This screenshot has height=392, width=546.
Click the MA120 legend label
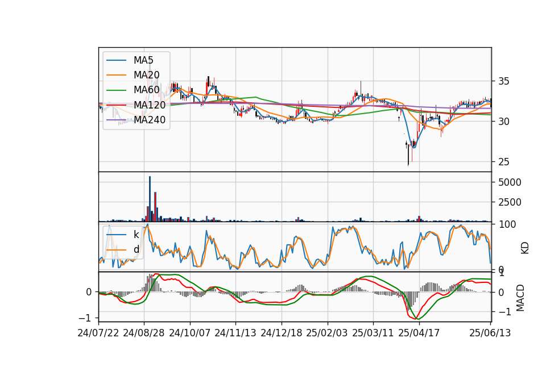(150, 105)
